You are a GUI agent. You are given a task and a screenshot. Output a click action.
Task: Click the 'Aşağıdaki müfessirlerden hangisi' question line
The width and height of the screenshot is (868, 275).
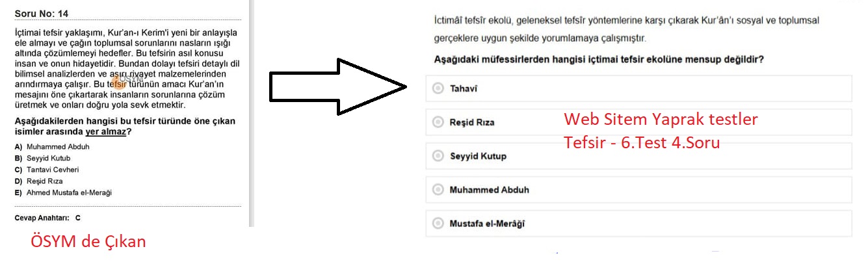pos(598,60)
